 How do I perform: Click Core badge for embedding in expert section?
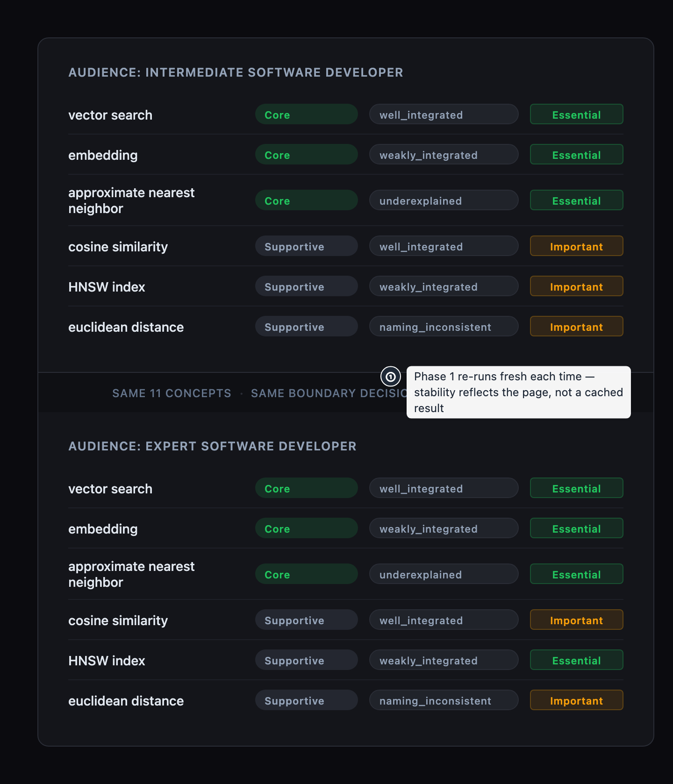(307, 528)
